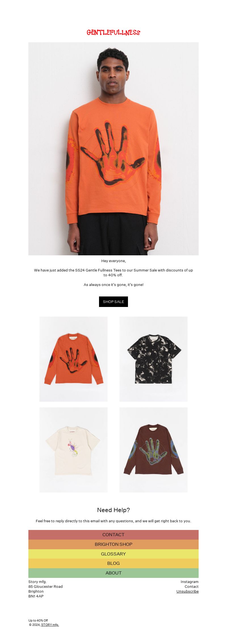Click the Need Help? heading
Screen dimensions: 227x644
click(113, 510)
